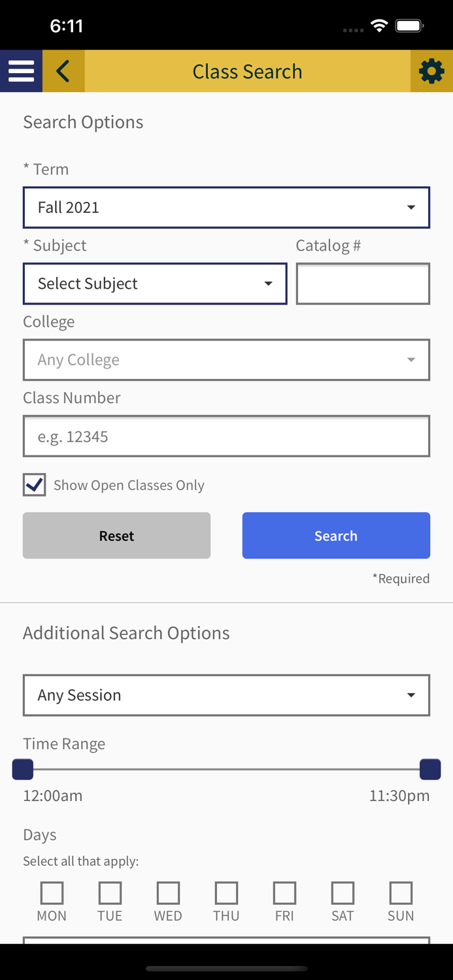Expand the Select Subject dropdown
453x980 pixels.
(155, 284)
